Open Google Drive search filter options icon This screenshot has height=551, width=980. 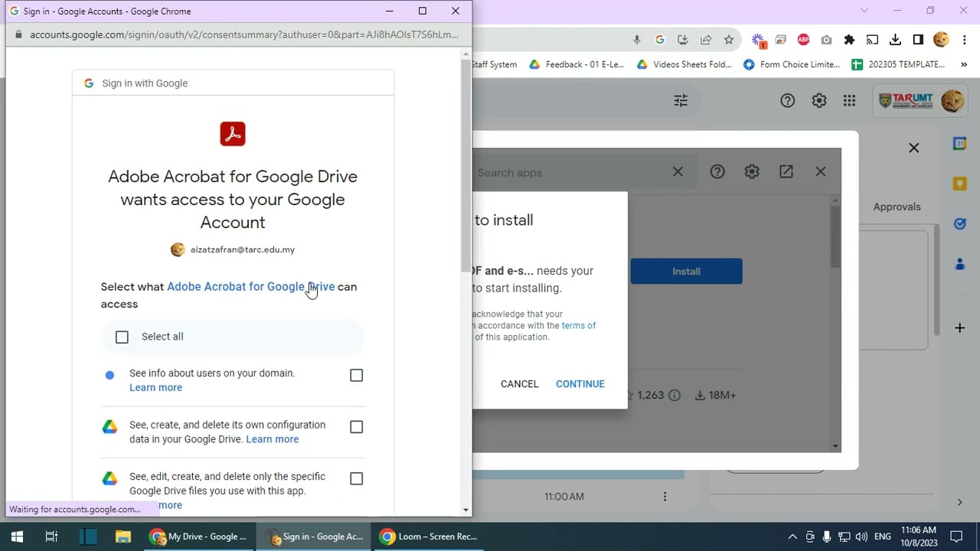pos(681,100)
